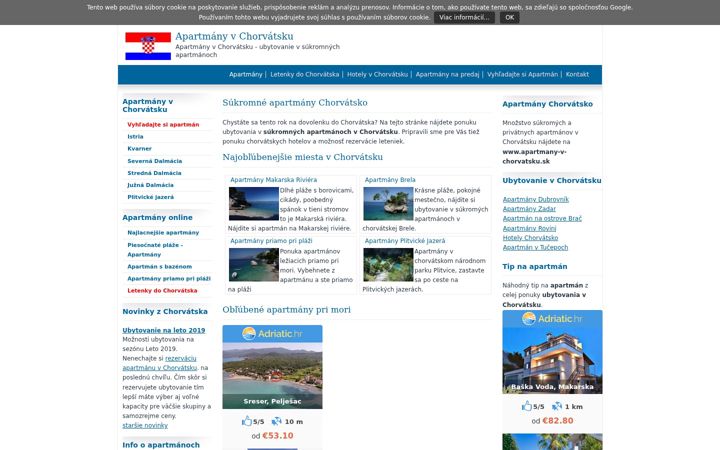Click Adriatic.hr logo on Sreser card
This screenshot has height=450, width=720.
272,333
